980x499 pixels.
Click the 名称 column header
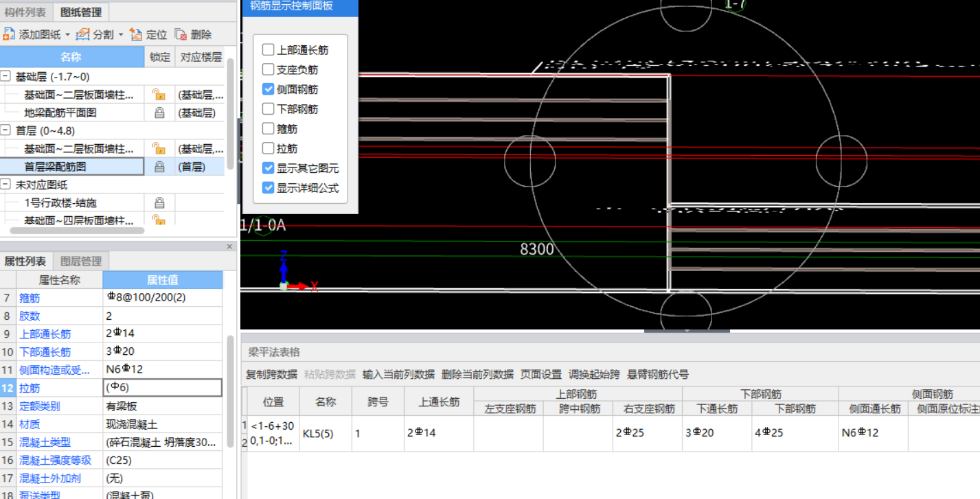[72, 57]
